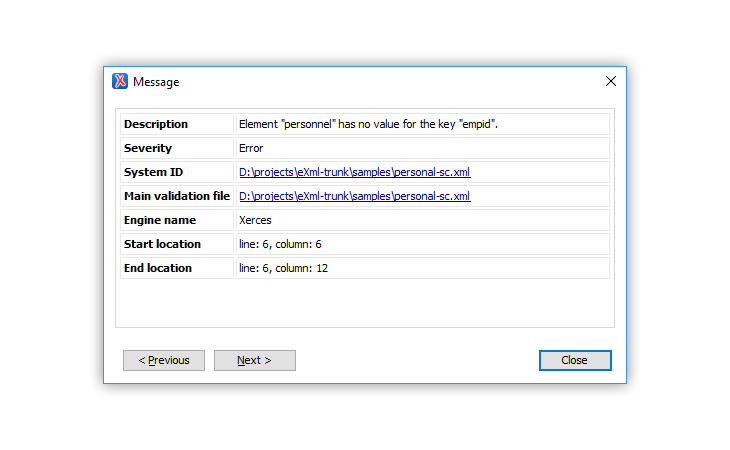Click the End location value cell
730x450 pixels.
423,268
